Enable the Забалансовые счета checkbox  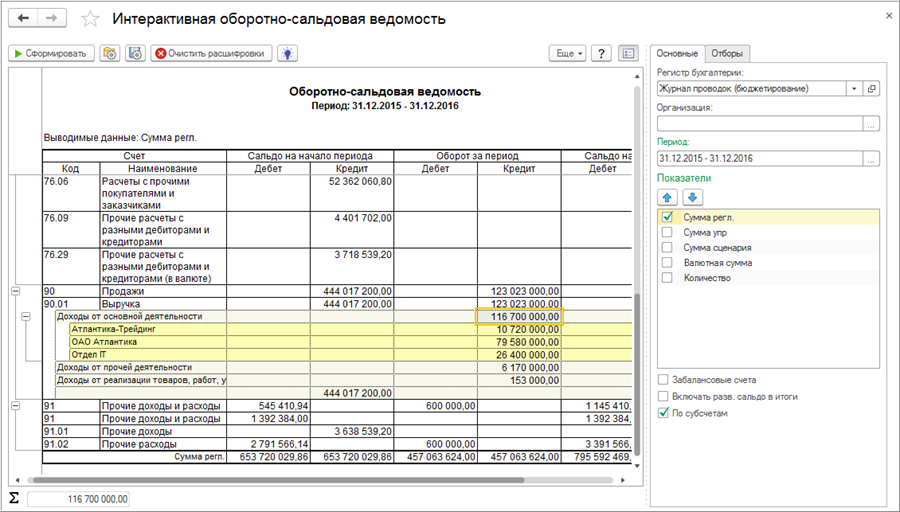664,379
